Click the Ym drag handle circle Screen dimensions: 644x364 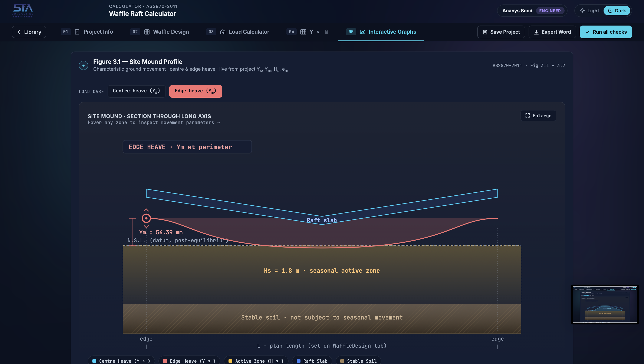146,218
